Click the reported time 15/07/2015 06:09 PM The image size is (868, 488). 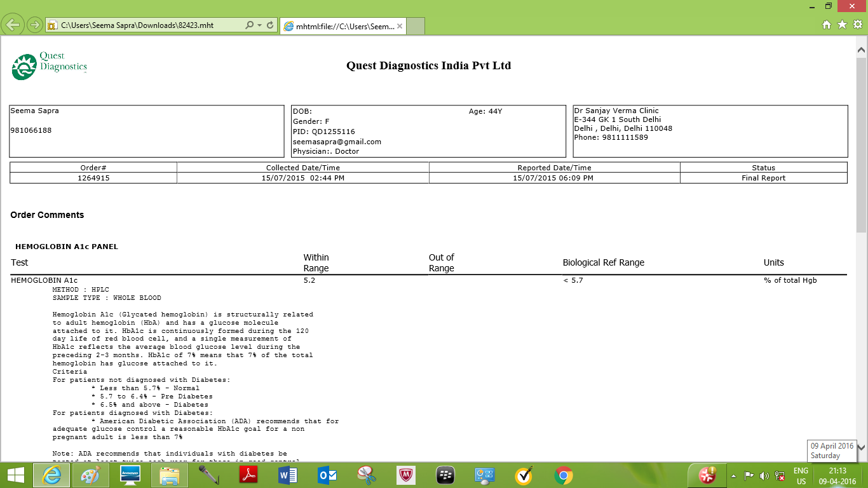[553, 178]
